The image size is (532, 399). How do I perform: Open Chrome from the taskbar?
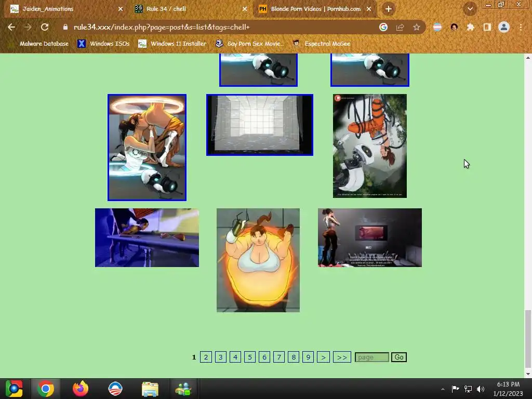coord(46,389)
